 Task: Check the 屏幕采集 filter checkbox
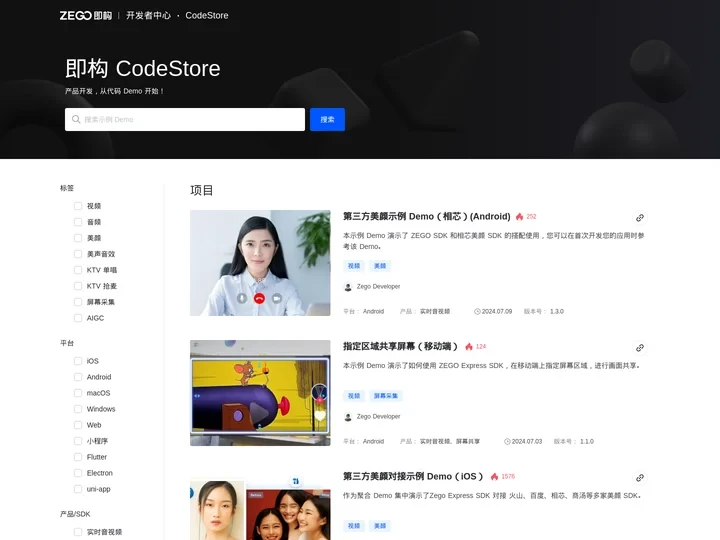tap(78, 302)
